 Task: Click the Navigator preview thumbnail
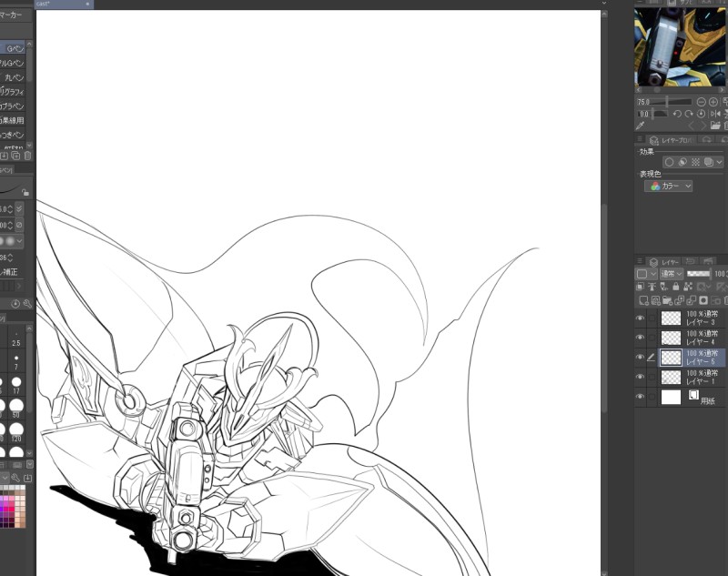[681, 47]
